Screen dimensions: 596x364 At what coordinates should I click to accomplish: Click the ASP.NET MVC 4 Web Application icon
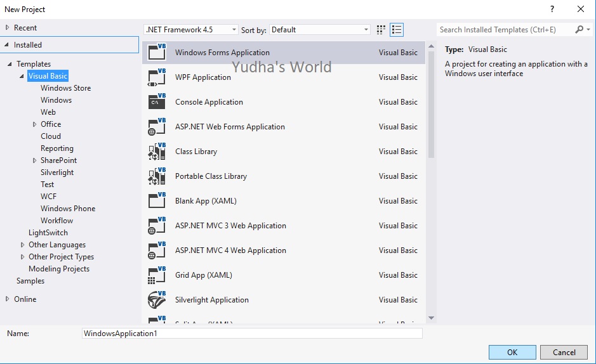pos(157,250)
